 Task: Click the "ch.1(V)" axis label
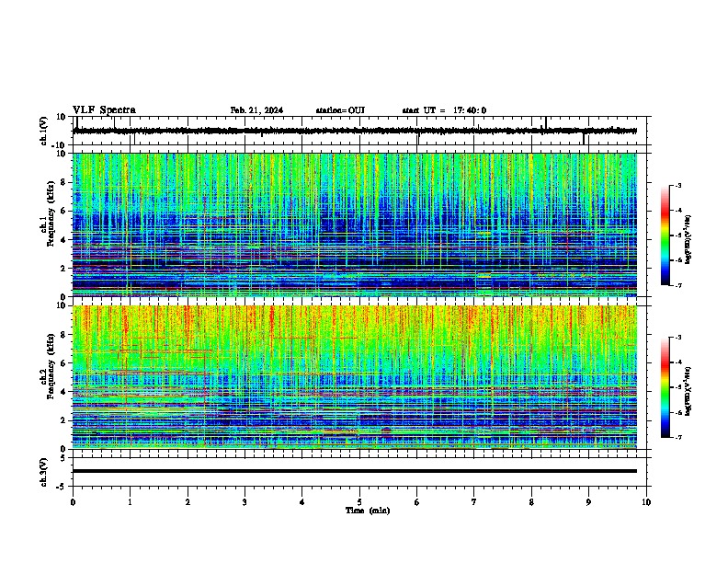43,131
